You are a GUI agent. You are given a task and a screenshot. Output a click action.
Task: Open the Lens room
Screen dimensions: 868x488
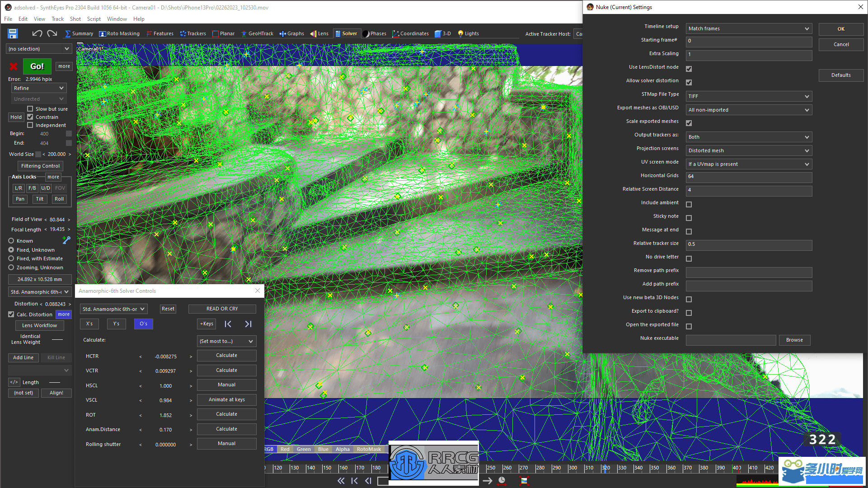[319, 33]
